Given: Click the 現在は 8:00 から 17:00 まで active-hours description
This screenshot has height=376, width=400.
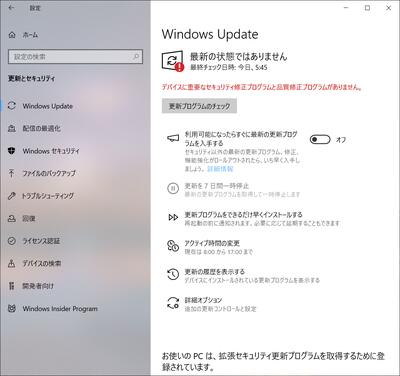Looking at the screenshot, I should [x=219, y=252].
